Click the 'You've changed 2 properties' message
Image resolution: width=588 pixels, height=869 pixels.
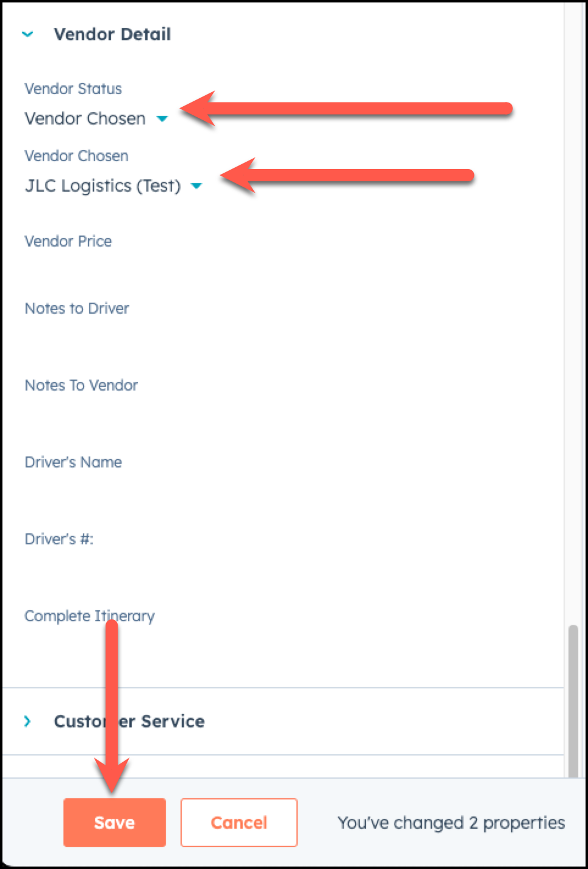tap(451, 823)
